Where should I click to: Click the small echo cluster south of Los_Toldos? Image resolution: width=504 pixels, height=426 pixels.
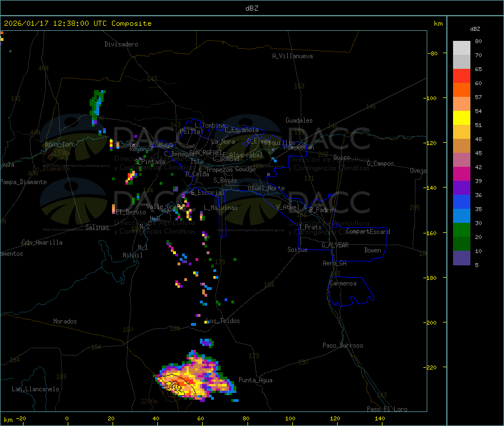click(x=207, y=343)
